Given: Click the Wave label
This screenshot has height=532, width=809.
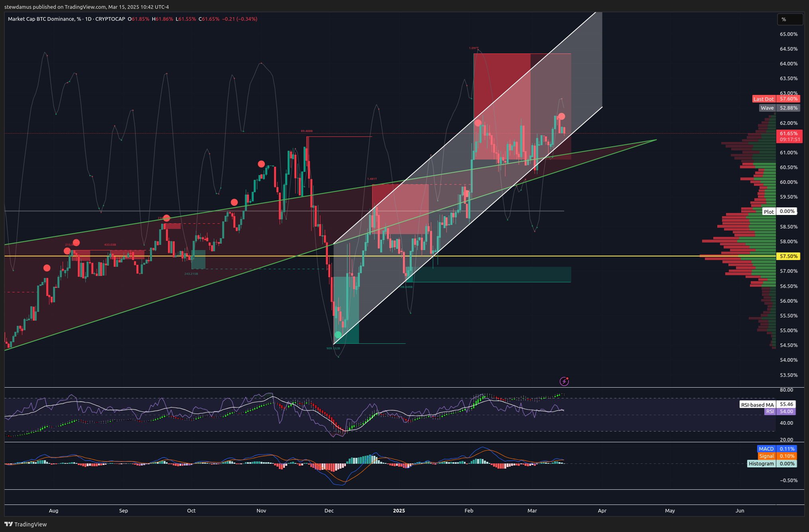Looking at the screenshot, I should click(767, 108).
